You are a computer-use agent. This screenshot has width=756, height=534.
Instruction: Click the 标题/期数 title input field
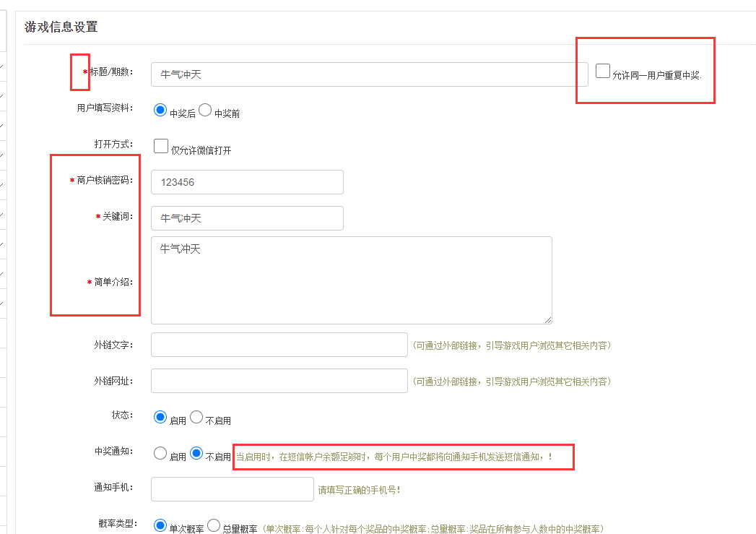(369, 74)
